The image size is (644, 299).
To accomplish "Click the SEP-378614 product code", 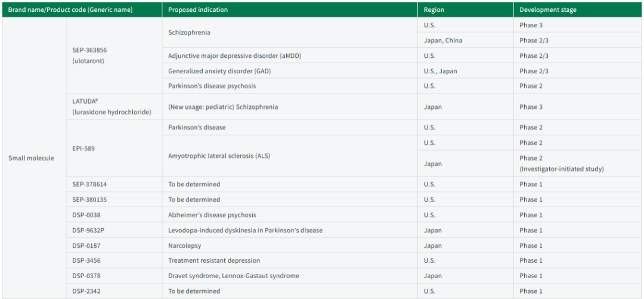I will click(91, 184).
